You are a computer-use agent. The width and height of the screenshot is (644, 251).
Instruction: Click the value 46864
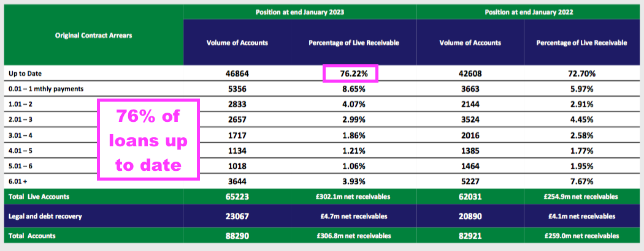click(x=237, y=74)
